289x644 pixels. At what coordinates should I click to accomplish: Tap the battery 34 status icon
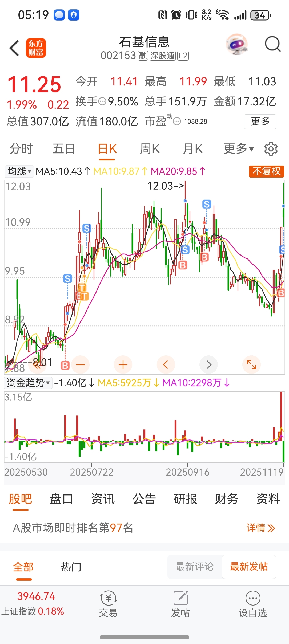(261, 15)
